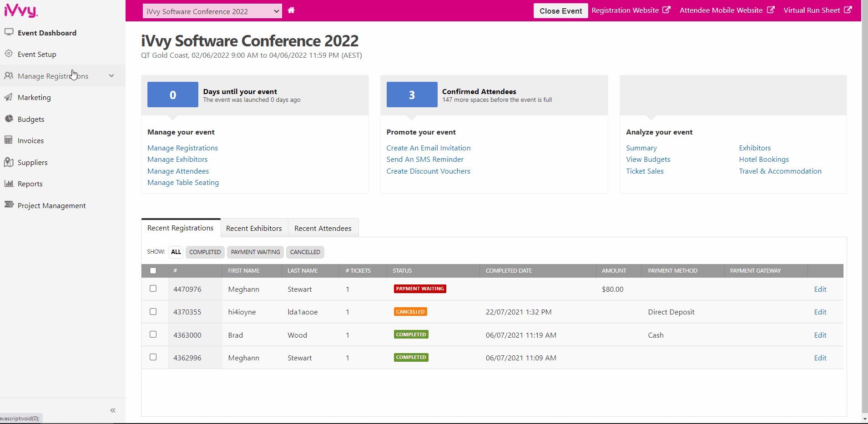The height and width of the screenshot is (424, 868).
Task: Open Event Dashboard in the sidebar
Action: coord(47,33)
